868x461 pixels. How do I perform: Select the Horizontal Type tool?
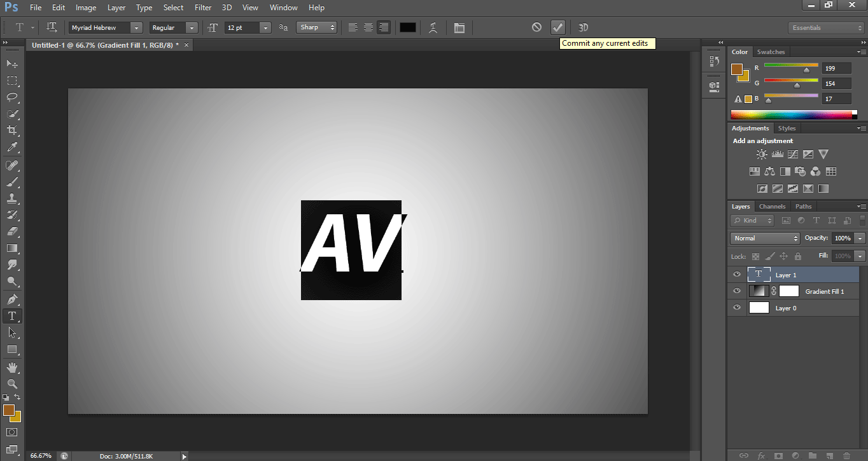tap(11, 316)
